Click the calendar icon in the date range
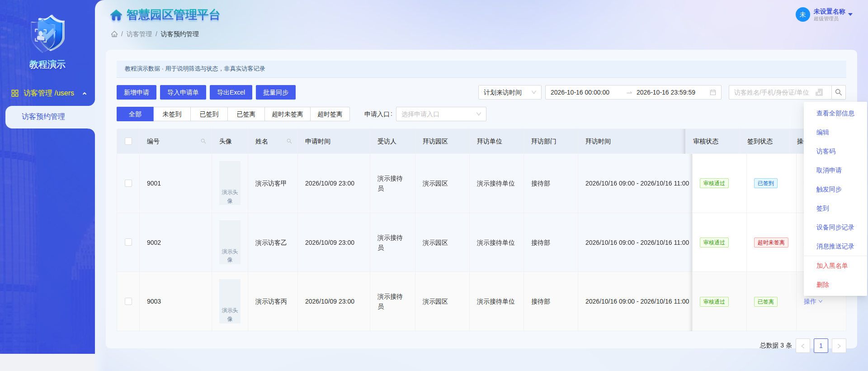The width and height of the screenshot is (868, 371). coord(713,92)
